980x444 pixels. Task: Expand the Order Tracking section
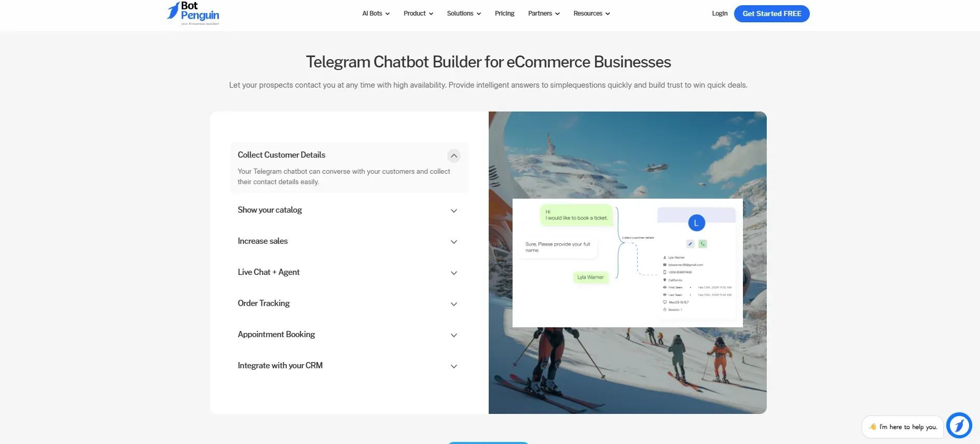click(x=349, y=303)
